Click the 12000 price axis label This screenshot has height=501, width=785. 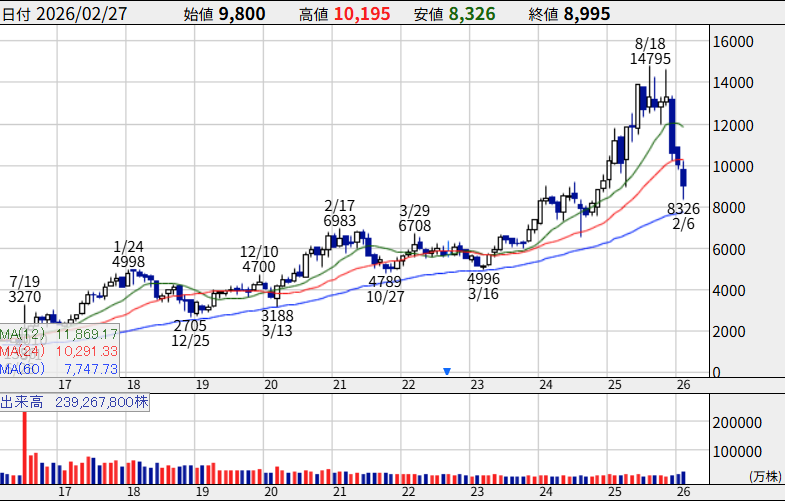[x=733, y=125]
